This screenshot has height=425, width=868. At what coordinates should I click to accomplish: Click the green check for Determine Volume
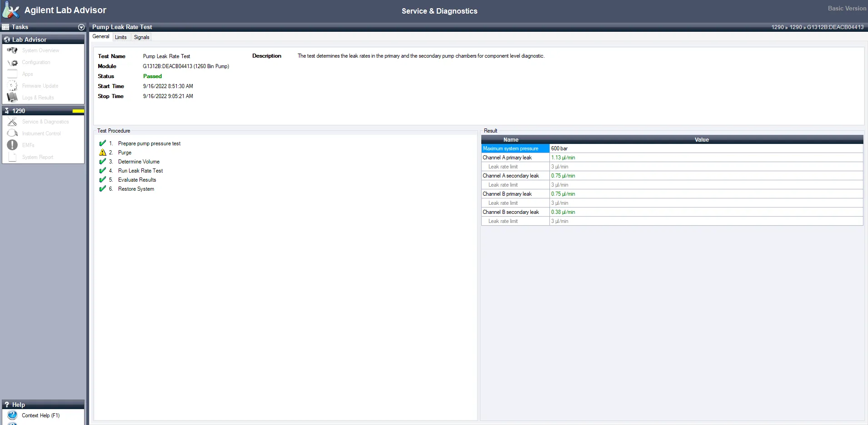point(103,161)
